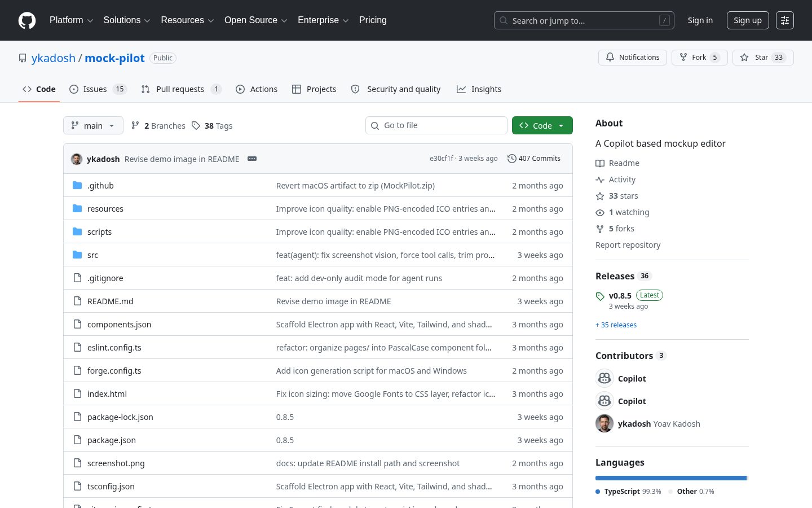Open Notifications for this repository

[633, 58]
